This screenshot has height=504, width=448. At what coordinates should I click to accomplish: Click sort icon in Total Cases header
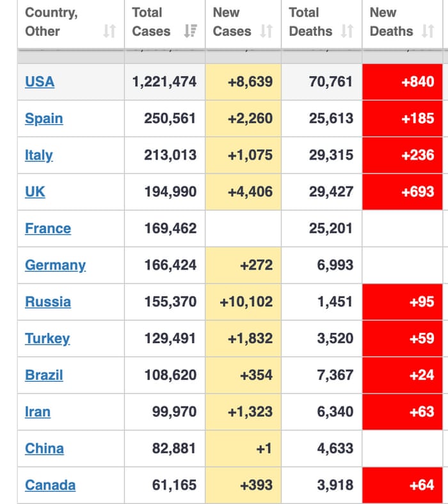(190, 31)
